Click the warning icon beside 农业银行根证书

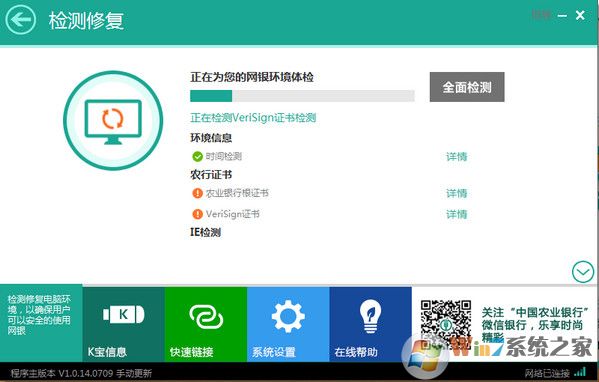click(x=197, y=193)
